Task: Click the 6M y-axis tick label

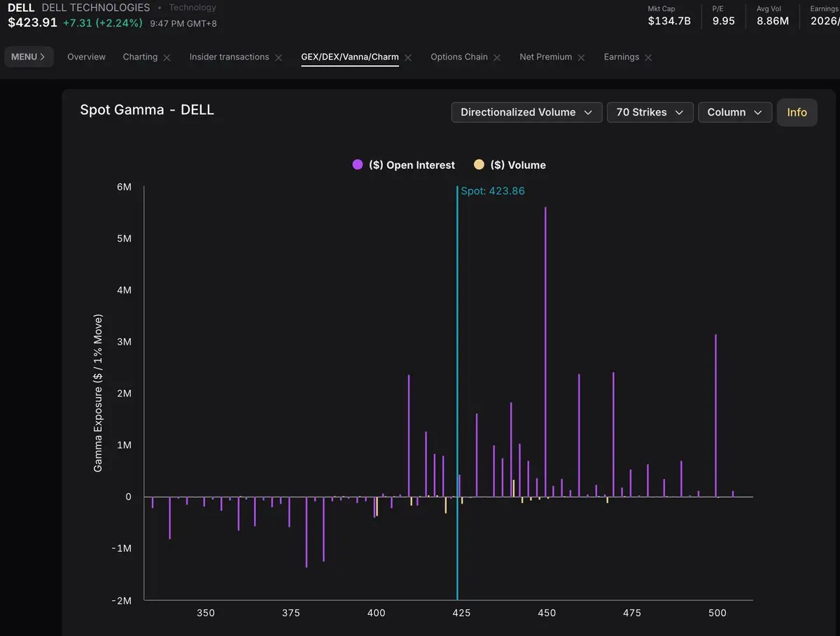Action: (x=124, y=187)
